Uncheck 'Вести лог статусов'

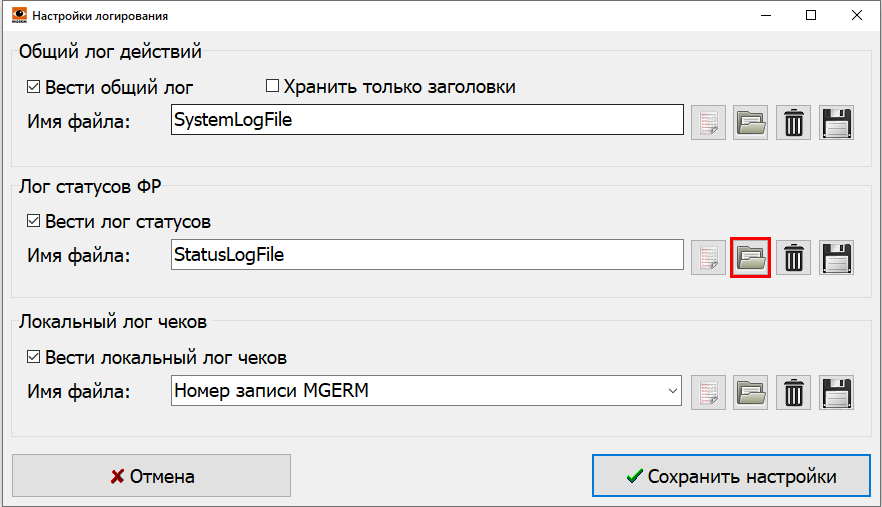point(34,222)
